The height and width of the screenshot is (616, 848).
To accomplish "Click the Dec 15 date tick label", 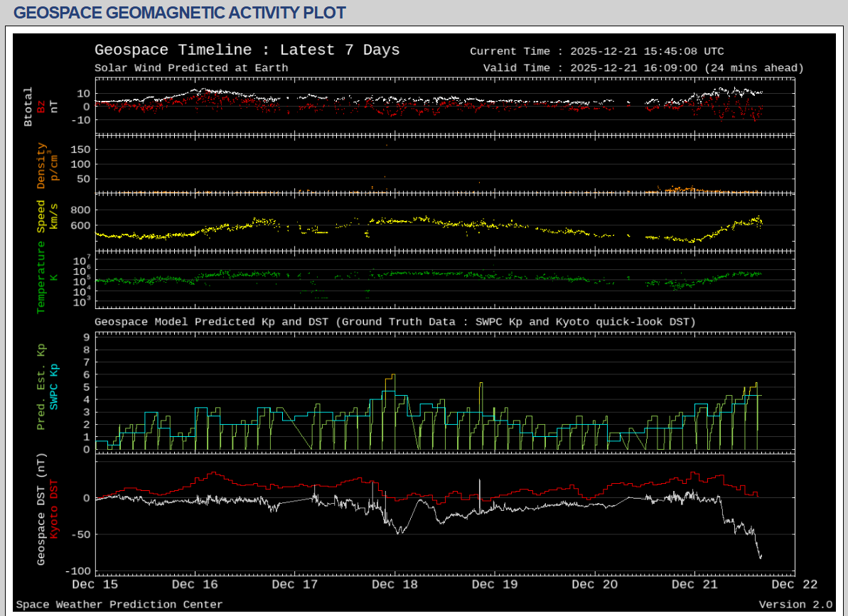I will coord(96,585).
